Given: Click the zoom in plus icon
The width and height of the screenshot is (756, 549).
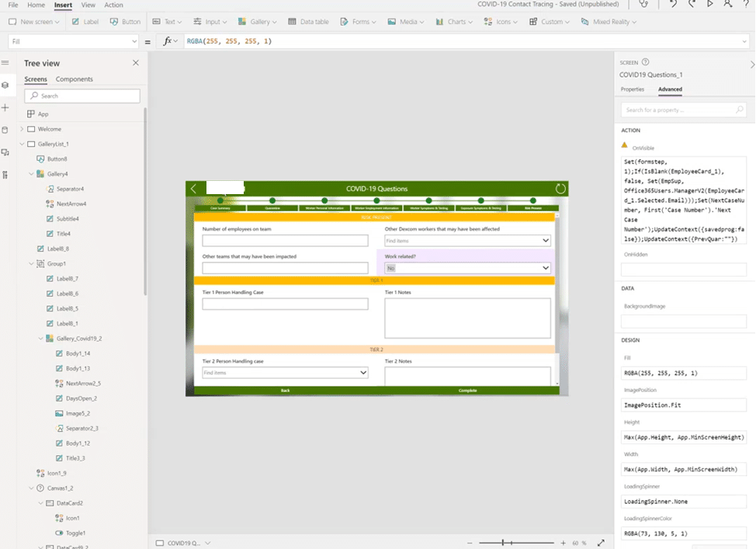Looking at the screenshot, I should click(x=564, y=544).
